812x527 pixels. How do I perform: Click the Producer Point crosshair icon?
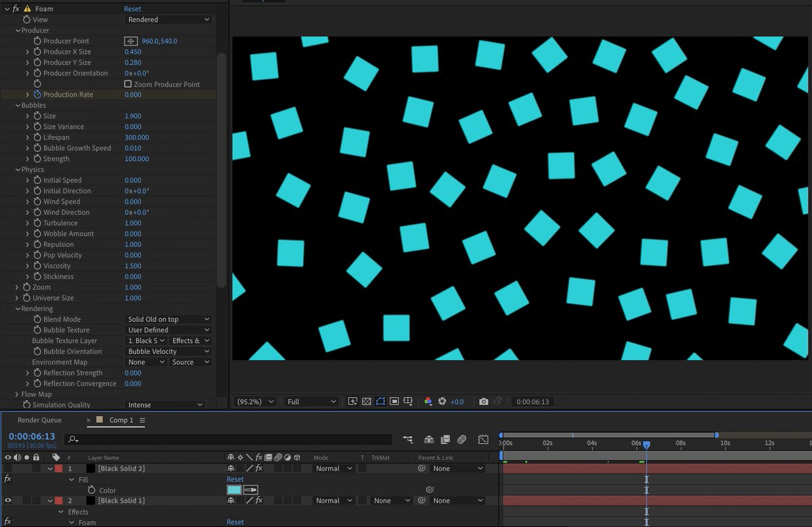click(131, 41)
